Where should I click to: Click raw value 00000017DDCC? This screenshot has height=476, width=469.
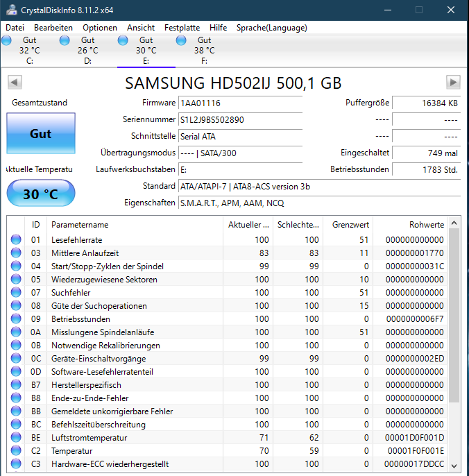[414, 464]
